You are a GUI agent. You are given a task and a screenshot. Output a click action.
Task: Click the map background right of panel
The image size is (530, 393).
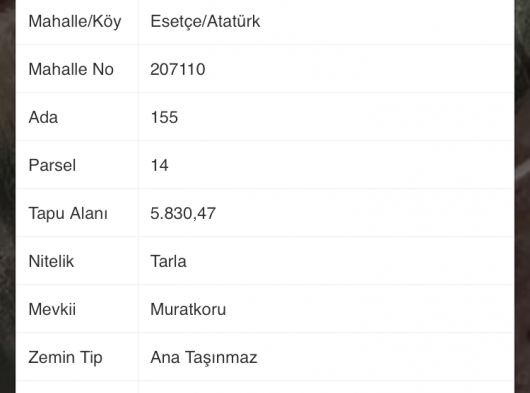point(523,196)
